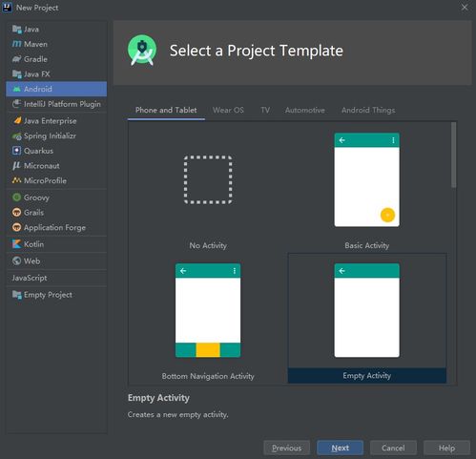The image size is (476, 459).
Task: Choose the Gradle elephant icon
Action: pyautogui.click(x=16, y=59)
